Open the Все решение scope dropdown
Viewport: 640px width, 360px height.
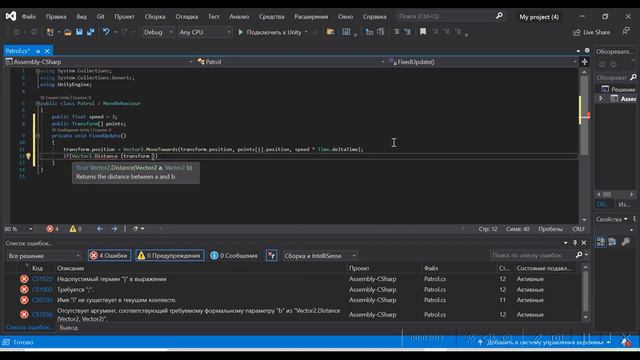click(x=44, y=256)
